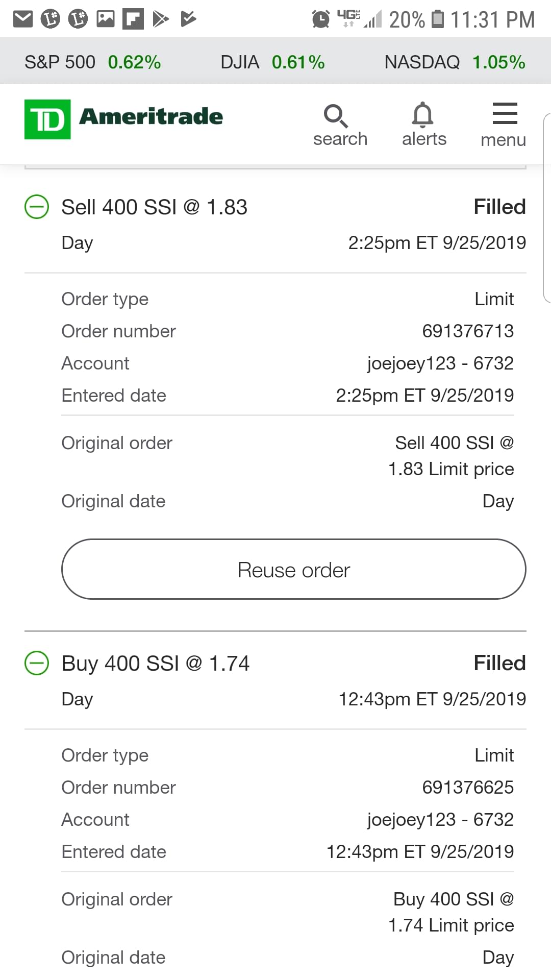Tap the S&P 500 index ticker
Screen dimensions: 551x980
(92, 62)
